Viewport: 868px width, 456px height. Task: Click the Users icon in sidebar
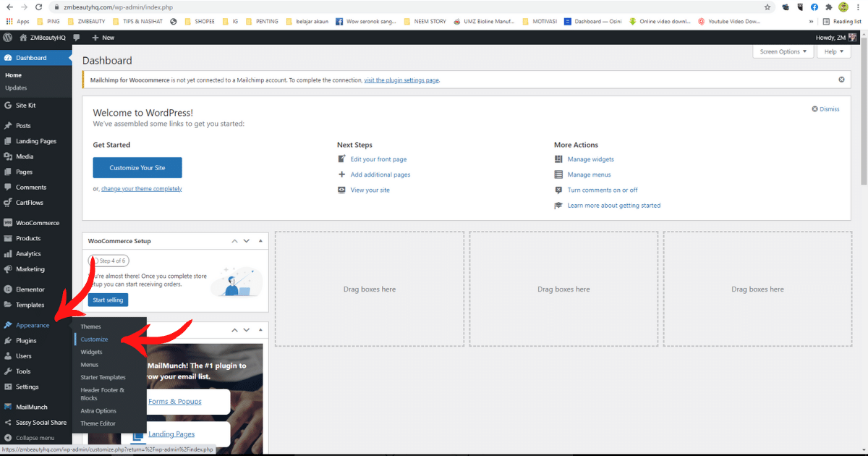click(x=8, y=356)
